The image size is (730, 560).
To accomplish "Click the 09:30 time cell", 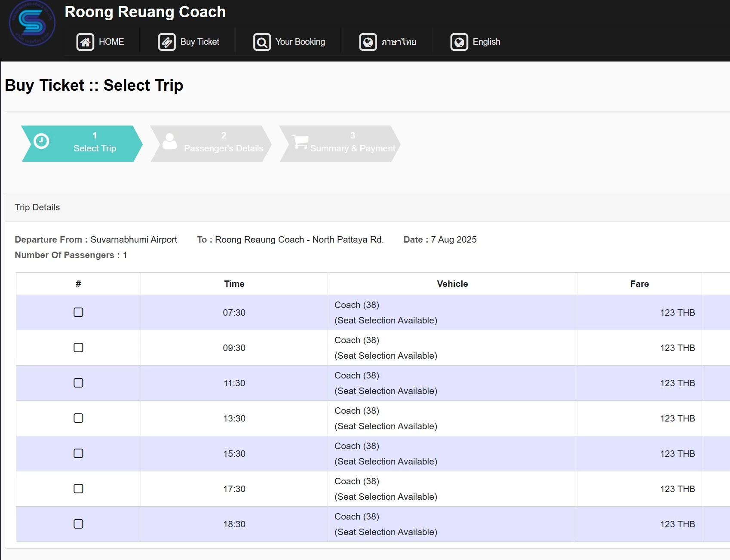I will click(234, 348).
